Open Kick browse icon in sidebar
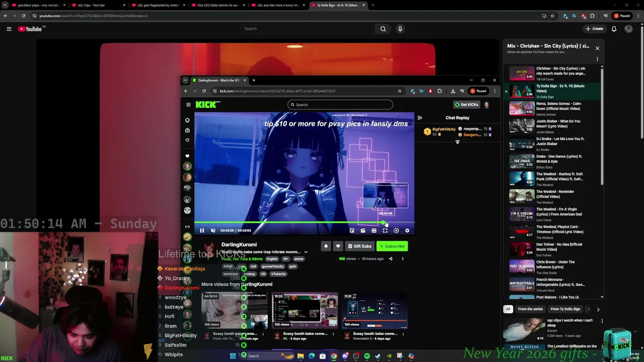644x362 pixels. click(x=187, y=130)
